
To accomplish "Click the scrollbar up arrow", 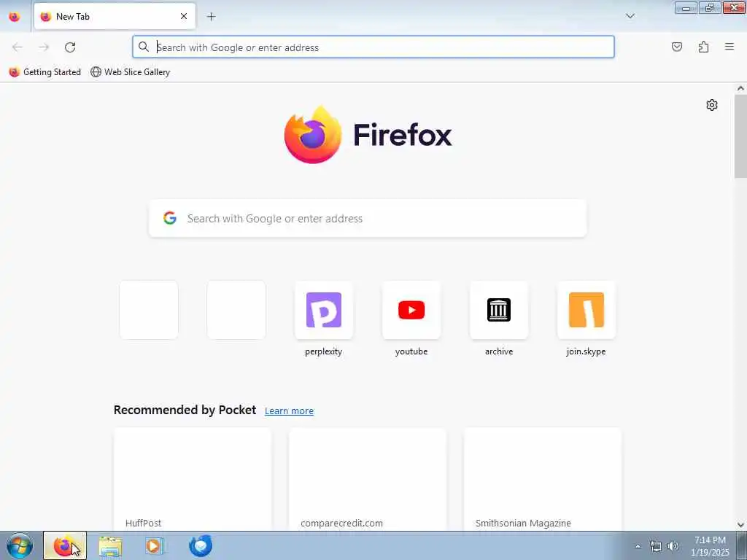I will [x=740, y=88].
